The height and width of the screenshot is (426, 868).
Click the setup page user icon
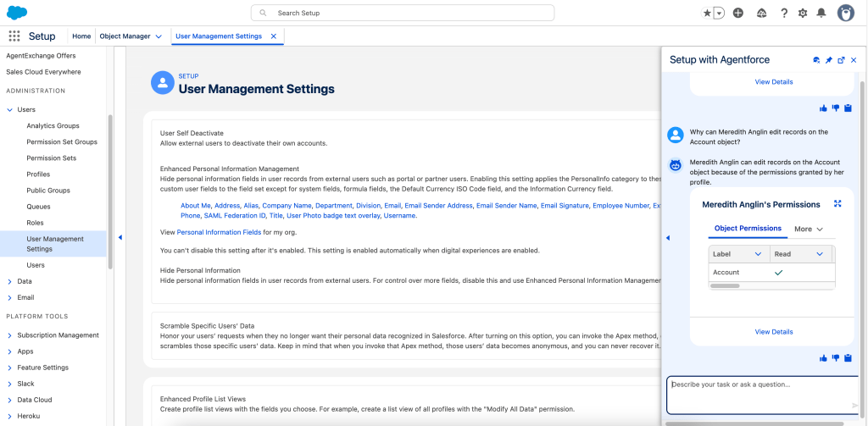pyautogui.click(x=163, y=82)
